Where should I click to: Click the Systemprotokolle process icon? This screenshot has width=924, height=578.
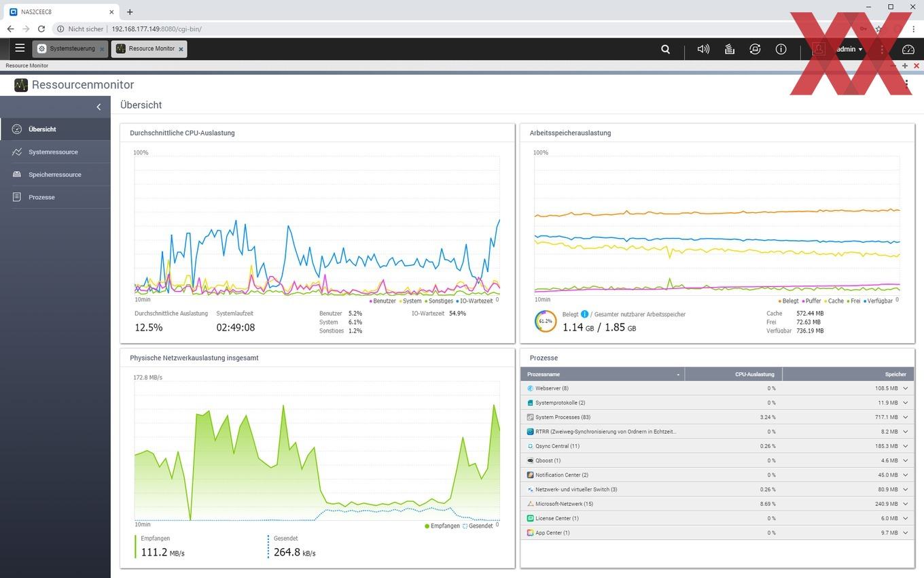tap(531, 403)
